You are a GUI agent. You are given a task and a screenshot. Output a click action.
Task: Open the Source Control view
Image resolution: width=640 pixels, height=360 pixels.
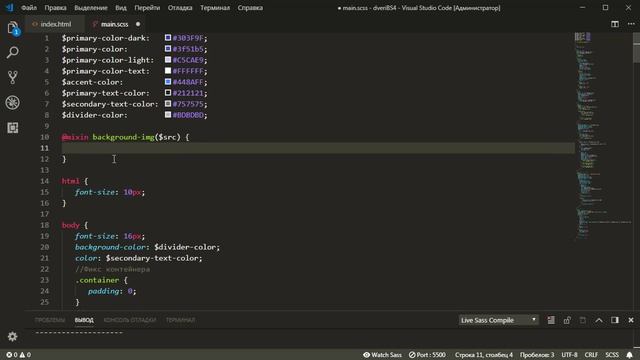pos(13,77)
